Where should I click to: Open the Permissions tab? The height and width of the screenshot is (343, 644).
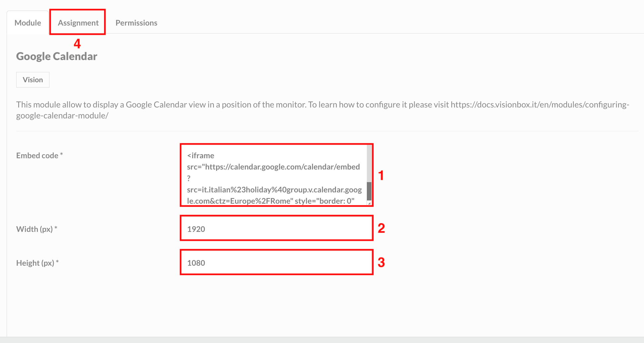pyautogui.click(x=136, y=23)
